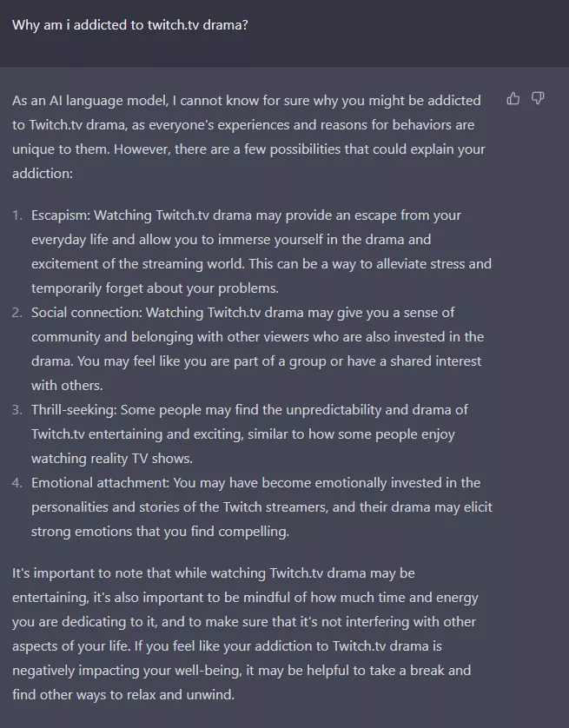Click the text "strong emotions that you find compelling"
This screenshot has height=728, width=569.
tap(160, 532)
